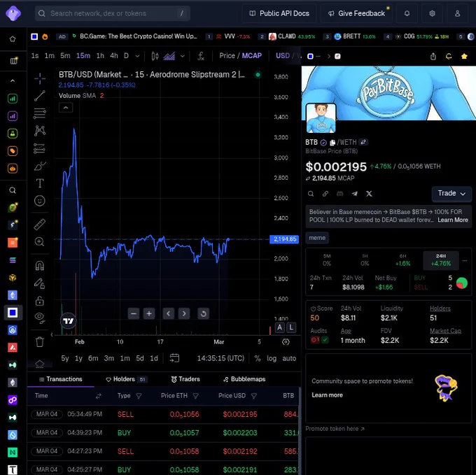Toggle magnet mode on chart
The image size is (476, 475).
(40, 266)
